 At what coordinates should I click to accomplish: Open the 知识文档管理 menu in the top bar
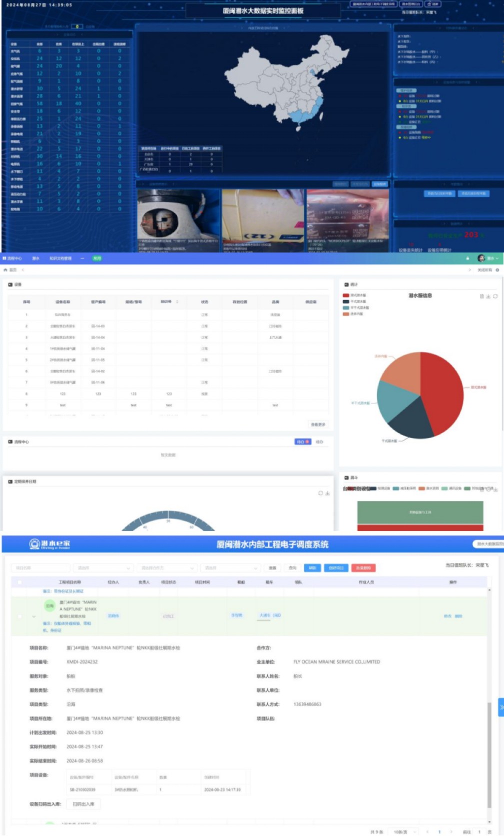[60, 258]
